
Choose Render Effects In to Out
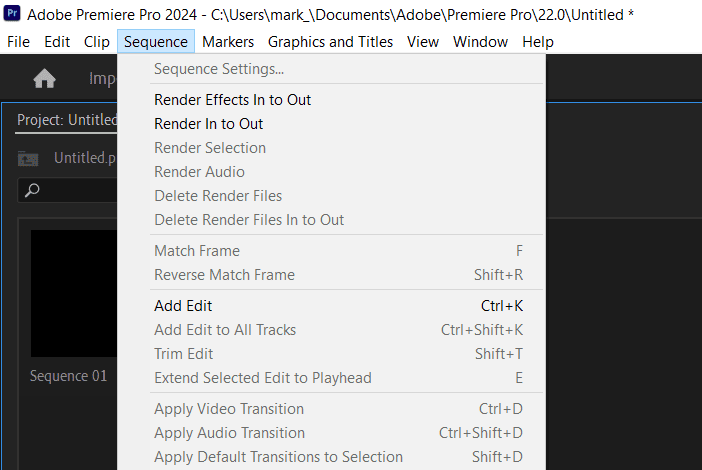(x=232, y=100)
